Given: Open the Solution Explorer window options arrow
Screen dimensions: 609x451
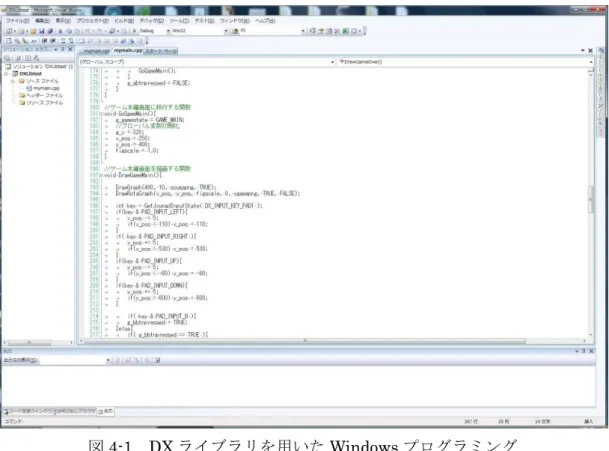Looking at the screenshot, I should 56,49.
